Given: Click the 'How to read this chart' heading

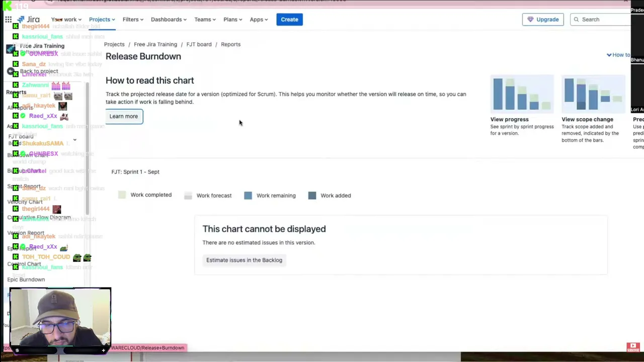Looking at the screenshot, I should coord(149,80).
